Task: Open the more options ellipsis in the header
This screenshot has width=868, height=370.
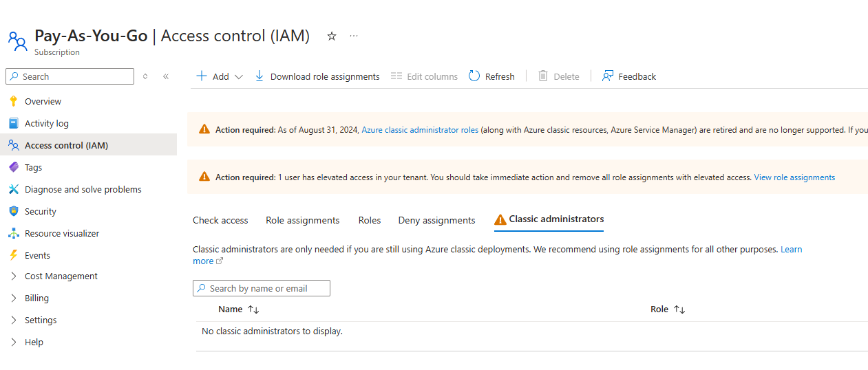Action: click(354, 36)
